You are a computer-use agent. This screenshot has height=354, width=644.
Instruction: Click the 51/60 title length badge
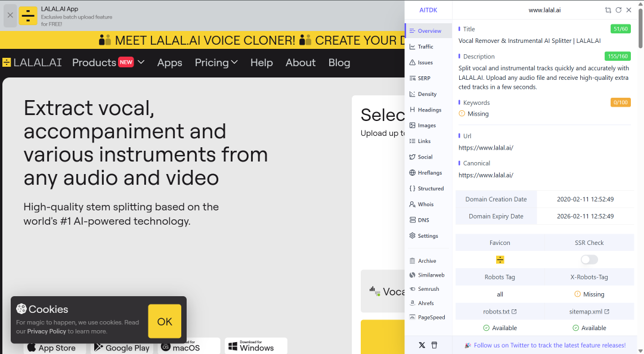click(620, 29)
